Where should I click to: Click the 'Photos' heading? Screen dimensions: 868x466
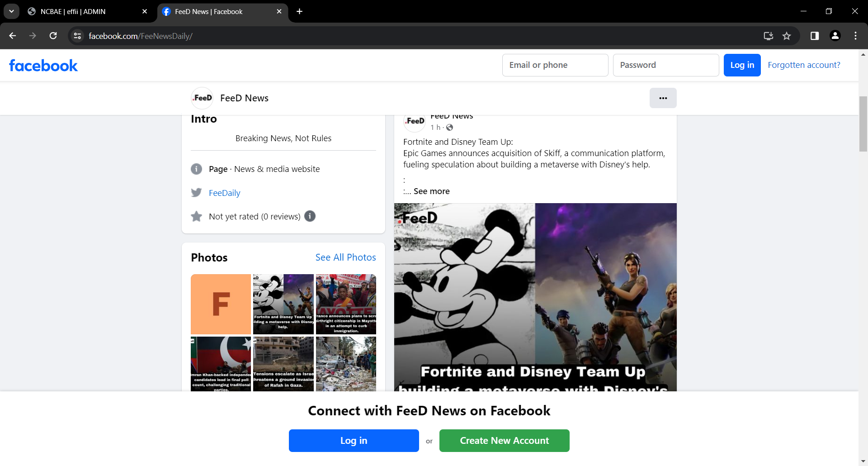[209, 257]
